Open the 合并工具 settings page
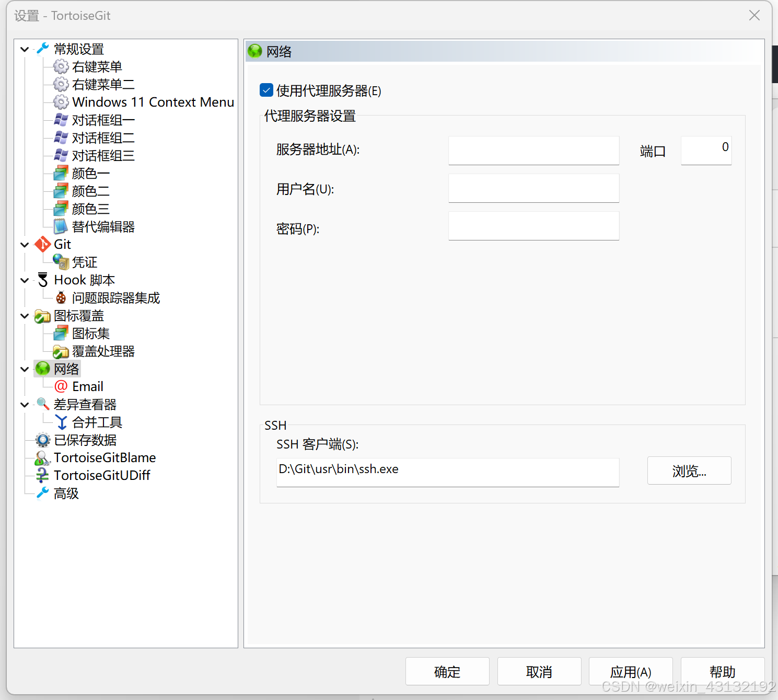This screenshot has width=778, height=700. coord(97,422)
